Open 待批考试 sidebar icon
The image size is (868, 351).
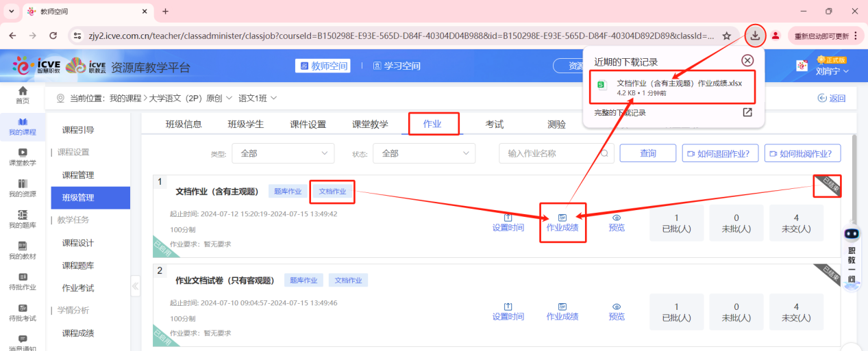(23, 313)
